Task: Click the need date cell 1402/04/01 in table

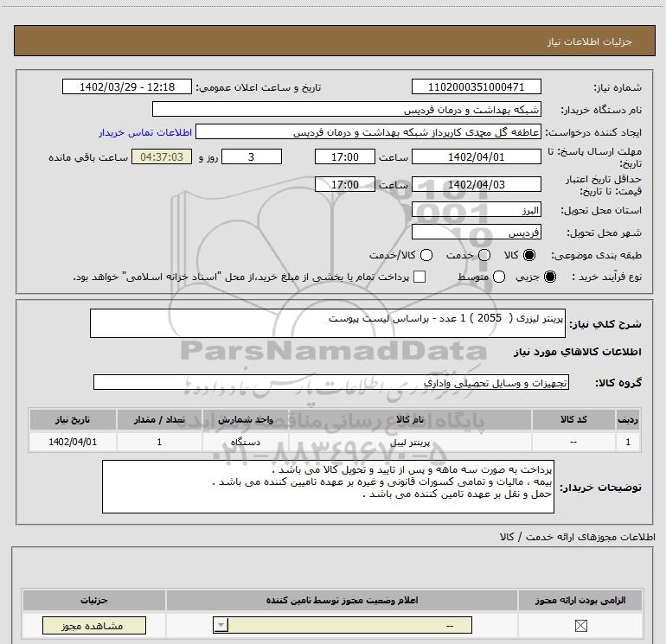Action: click(x=73, y=442)
